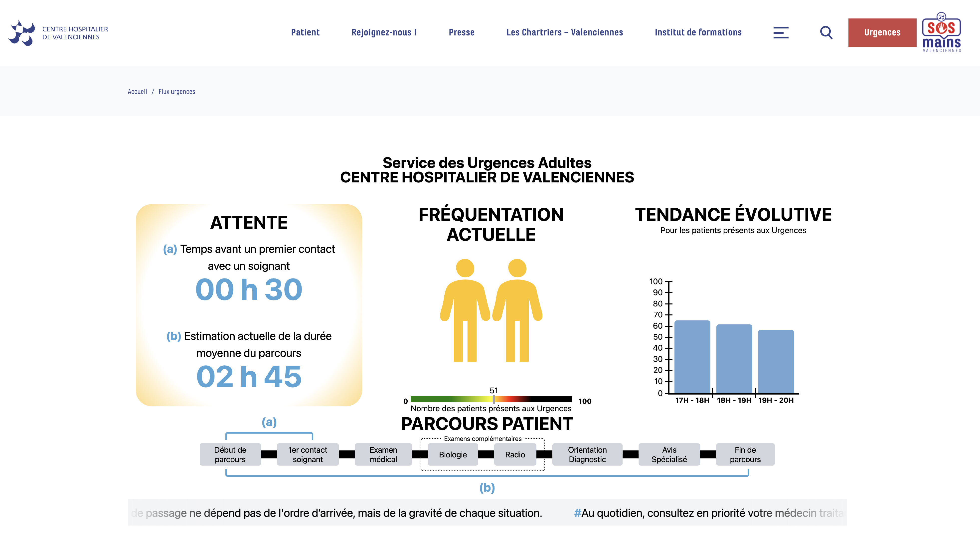Click the 18H - 19H bar
Screen dimensions: 980x554
tap(734, 359)
